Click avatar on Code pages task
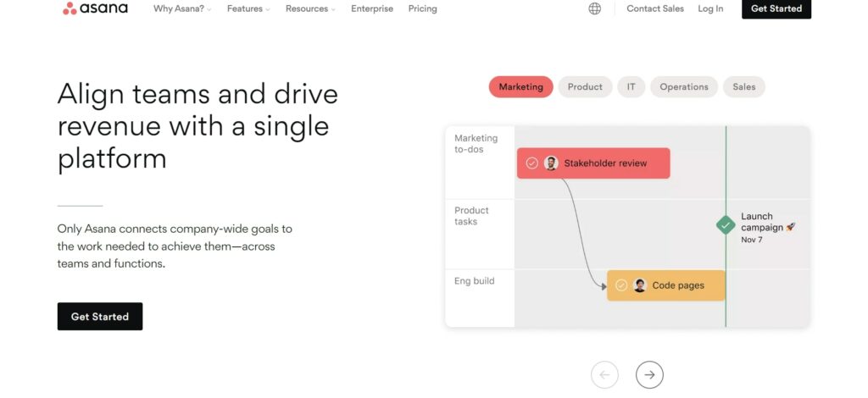The height and width of the screenshot is (398, 868). coord(640,285)
